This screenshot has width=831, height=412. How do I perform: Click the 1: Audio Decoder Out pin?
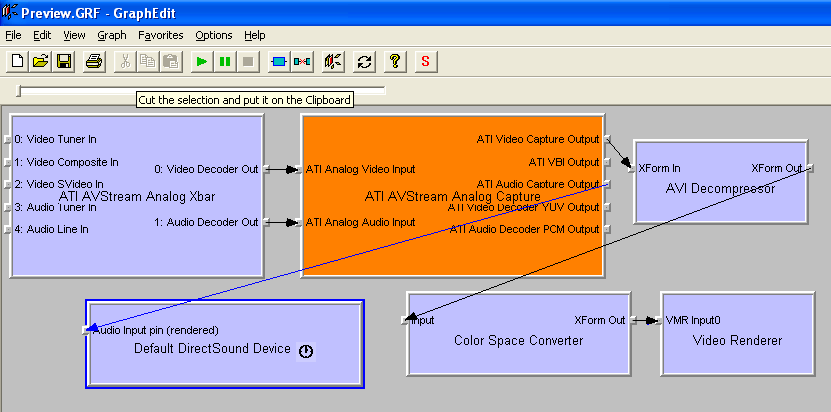[x=267, y=222]
